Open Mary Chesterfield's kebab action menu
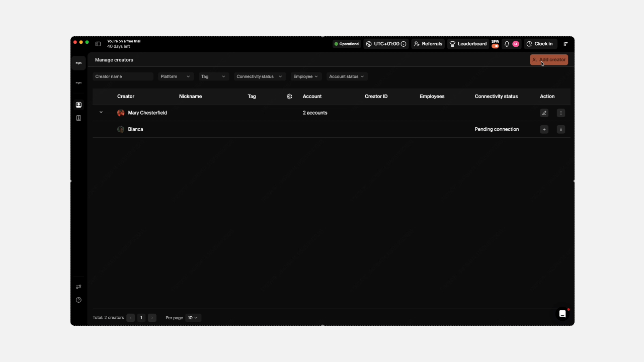This screenshot has width=644, height=362. pos(560,113)
